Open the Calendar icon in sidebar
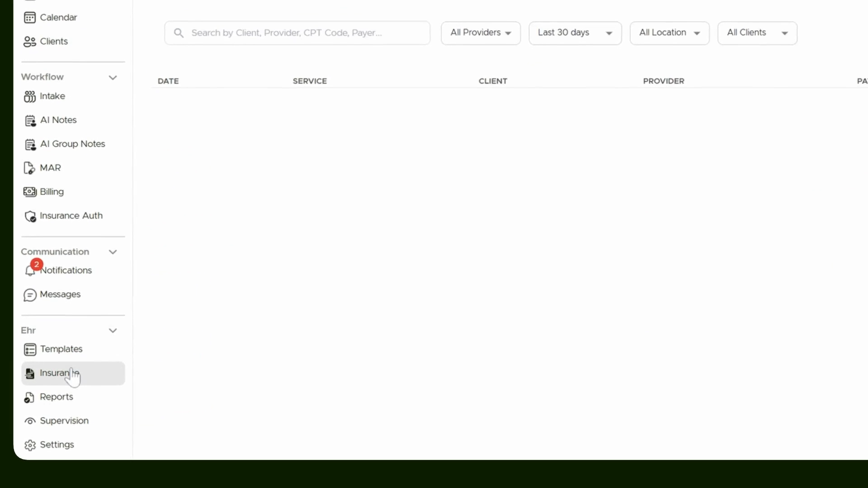 [x=30, y=18]
